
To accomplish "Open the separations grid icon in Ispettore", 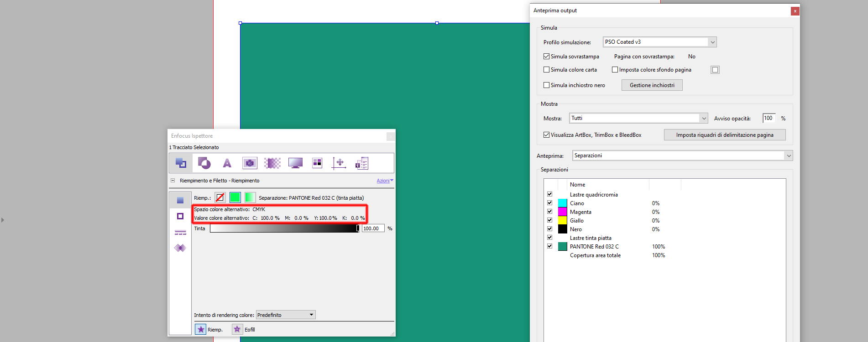I will coord(317,163).
